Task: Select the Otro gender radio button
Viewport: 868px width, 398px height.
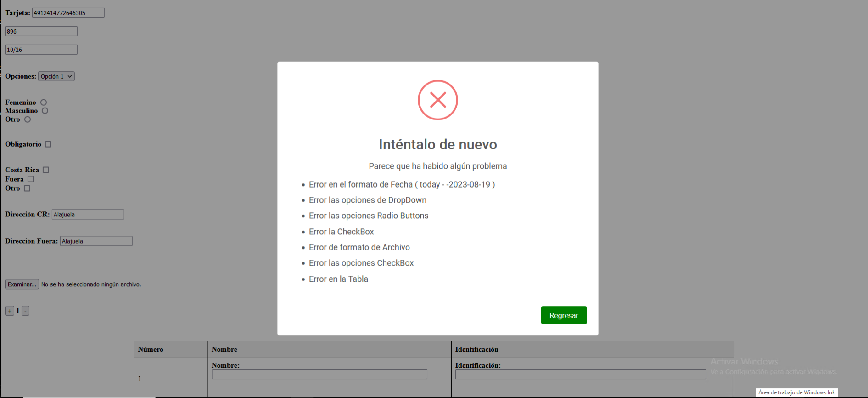Action: click(x=28, y=119)
